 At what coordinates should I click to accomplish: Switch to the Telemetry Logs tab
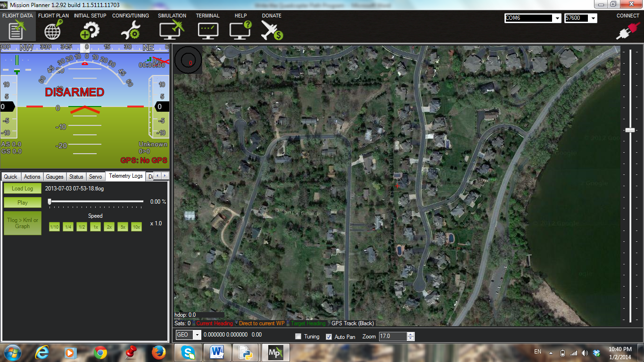point(125,176)
